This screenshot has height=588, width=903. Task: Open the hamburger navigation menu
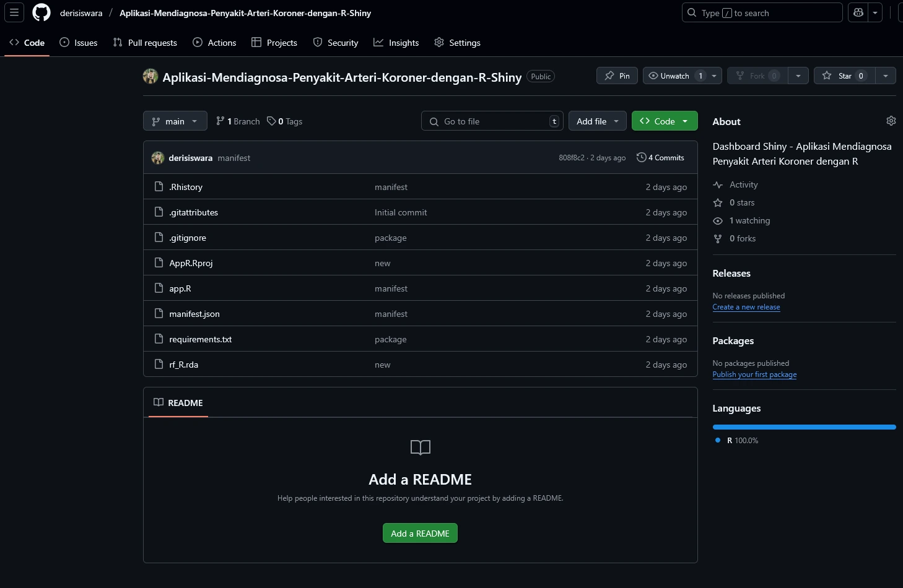tap(14, 12)
